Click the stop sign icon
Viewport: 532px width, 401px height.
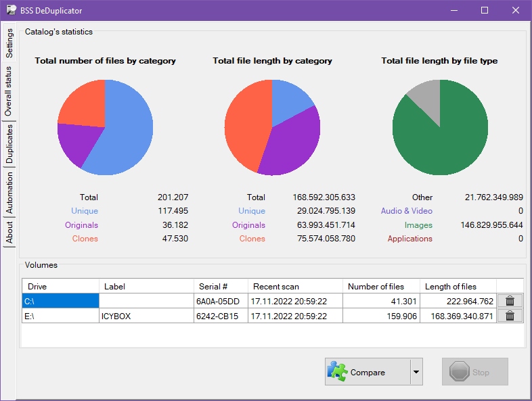(460, 372)
